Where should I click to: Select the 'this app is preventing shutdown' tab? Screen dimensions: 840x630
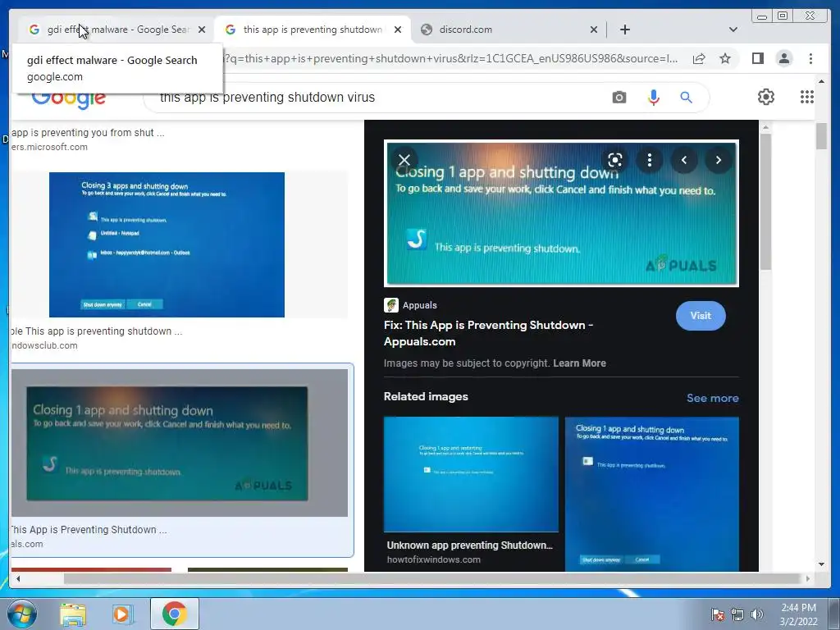coord(313,30)
